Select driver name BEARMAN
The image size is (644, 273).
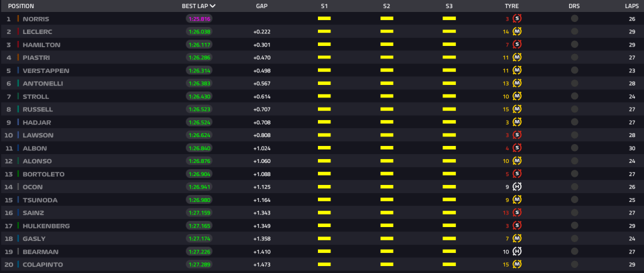click(40, 252)
